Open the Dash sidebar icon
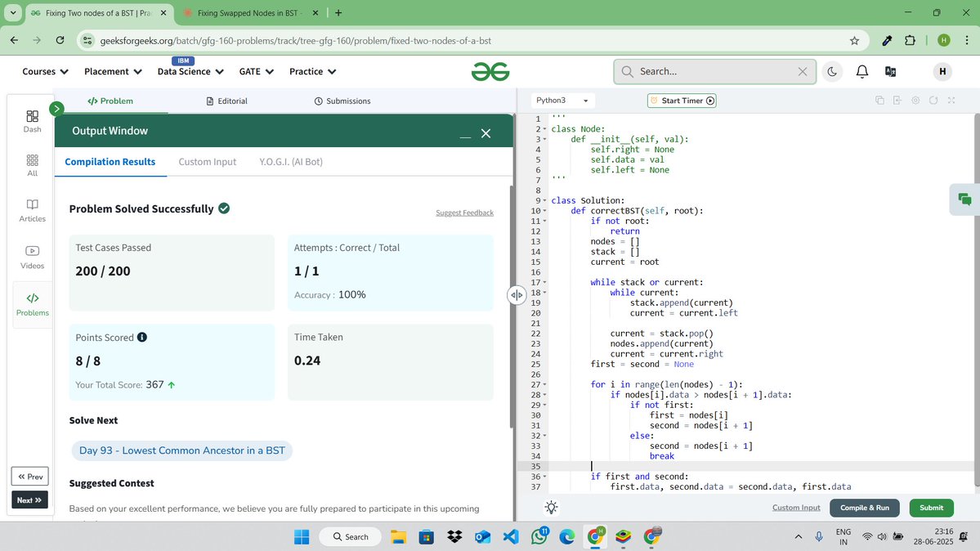980x551 pixels. 32,121
